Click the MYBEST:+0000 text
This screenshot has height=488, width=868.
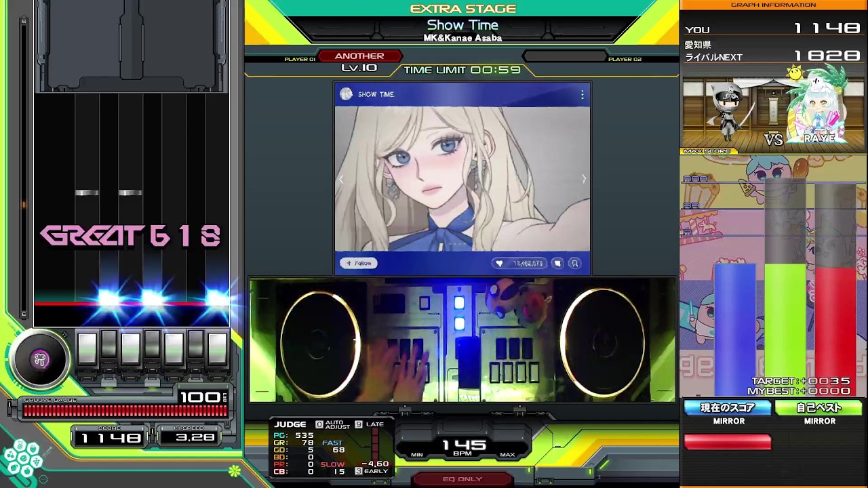pyautogui.click(x=799, y=391)
